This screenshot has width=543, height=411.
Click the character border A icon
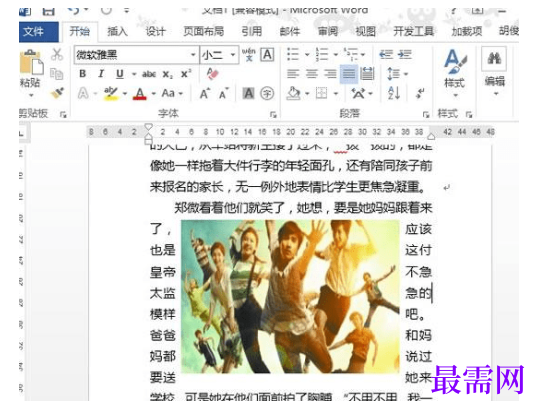tap(267, 55)
